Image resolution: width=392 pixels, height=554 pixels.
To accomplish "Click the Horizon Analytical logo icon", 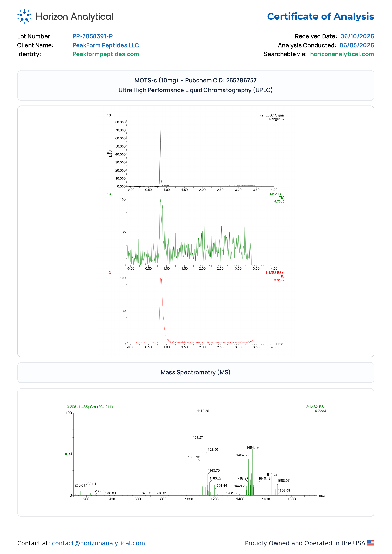I will (x=24, y=16).
